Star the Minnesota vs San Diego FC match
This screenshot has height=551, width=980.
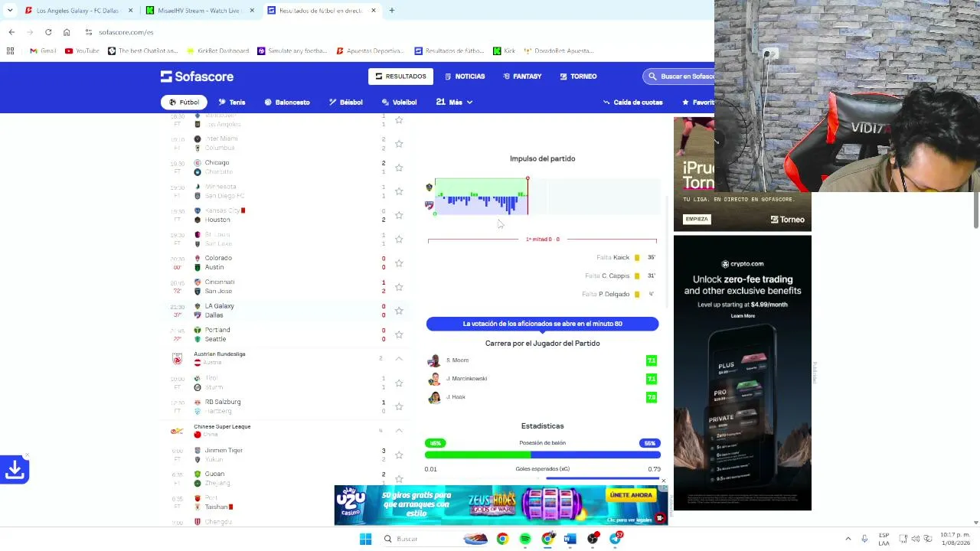pos(399,191)
